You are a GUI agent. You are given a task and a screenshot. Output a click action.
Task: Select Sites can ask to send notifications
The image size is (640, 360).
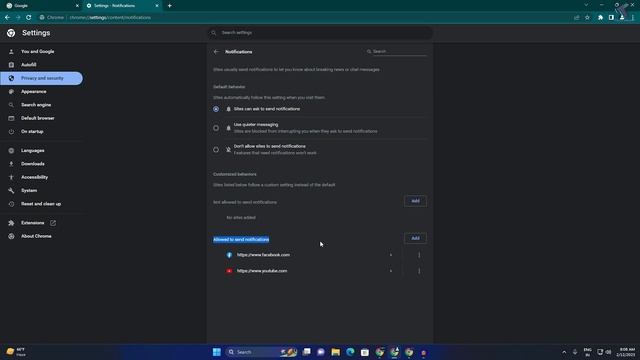(216, 109)
